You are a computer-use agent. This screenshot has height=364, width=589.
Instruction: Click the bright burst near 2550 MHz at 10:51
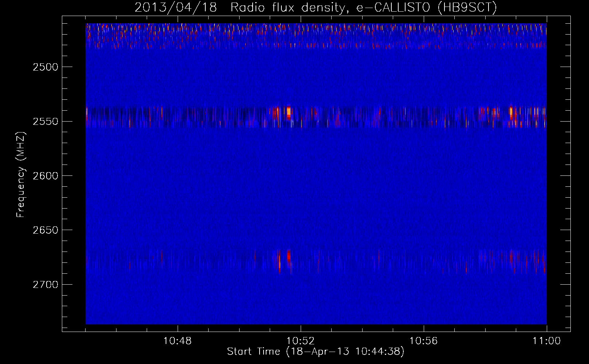[x=289, y=112]
